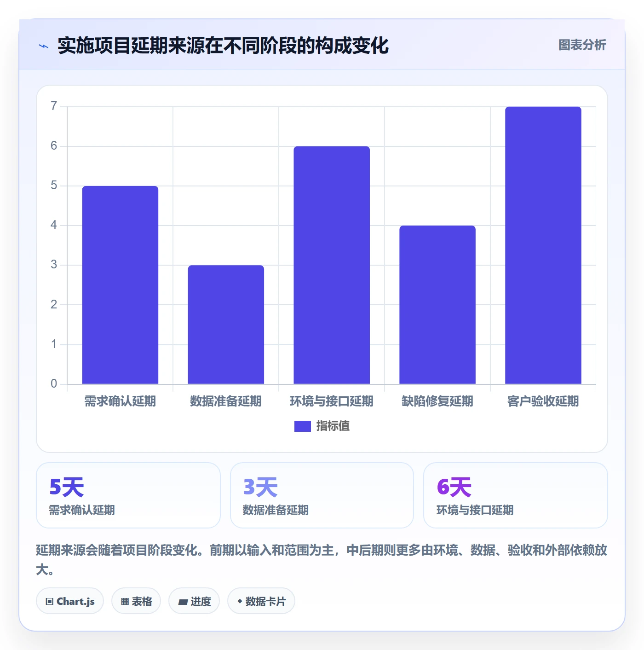
Task: Select the 缺陷修复延期 bar in chart
Action: pos(437,305)
